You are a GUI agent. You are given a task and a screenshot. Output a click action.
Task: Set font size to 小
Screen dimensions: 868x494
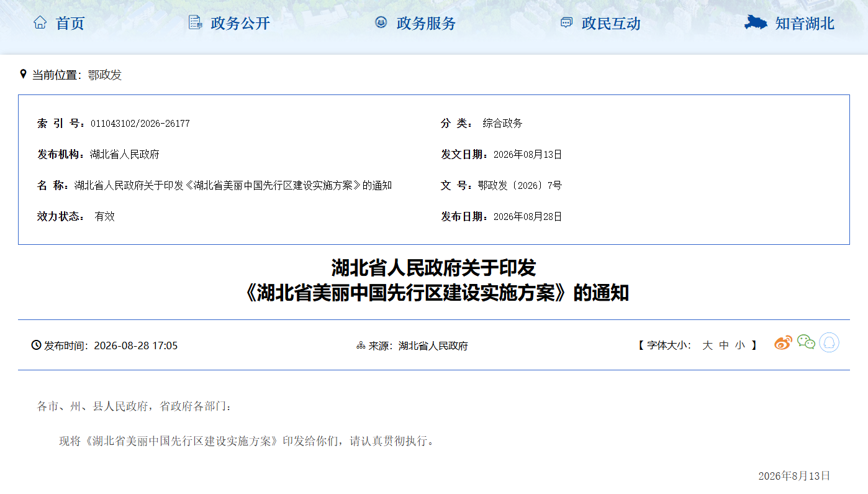click(x=740, y=345)
